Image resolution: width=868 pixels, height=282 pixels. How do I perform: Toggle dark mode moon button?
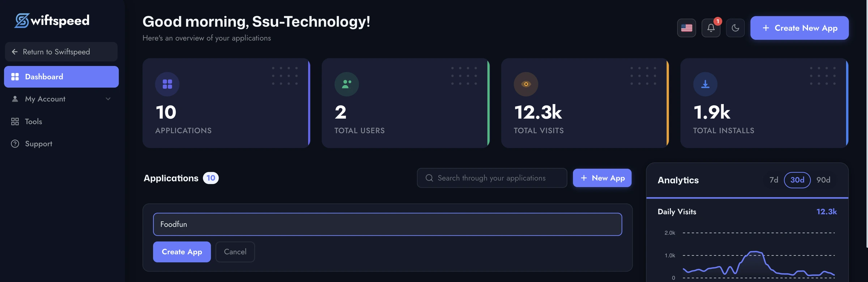pos(735,28)
